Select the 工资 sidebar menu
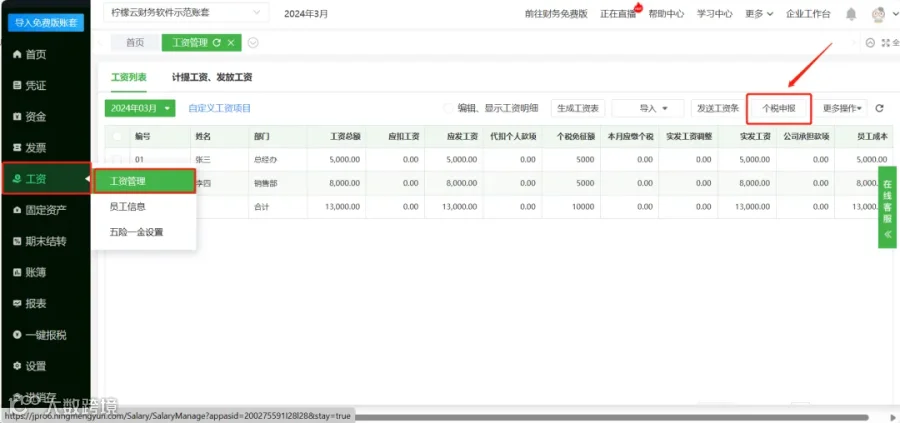This screenshot has height=423, width=900. tap(46, 178)
